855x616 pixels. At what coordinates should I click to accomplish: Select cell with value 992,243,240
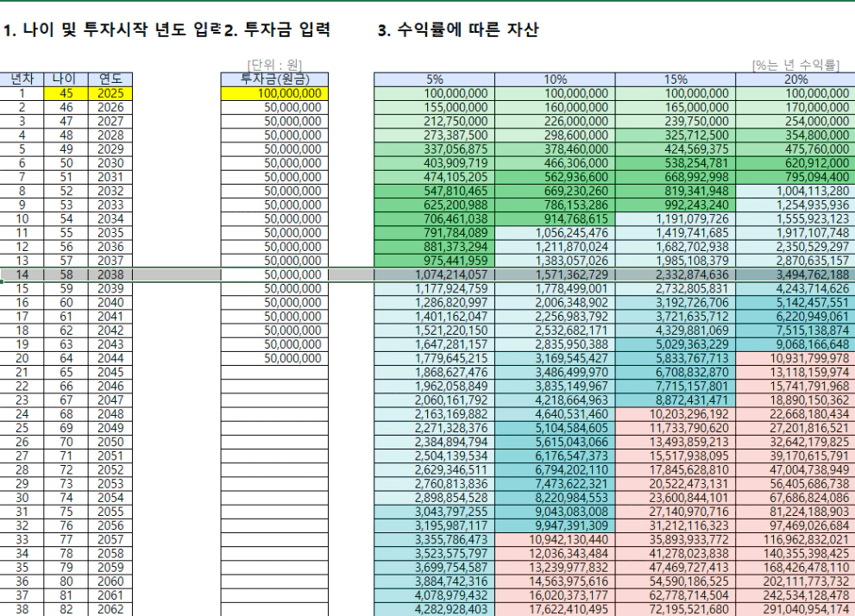click(676, 205)
